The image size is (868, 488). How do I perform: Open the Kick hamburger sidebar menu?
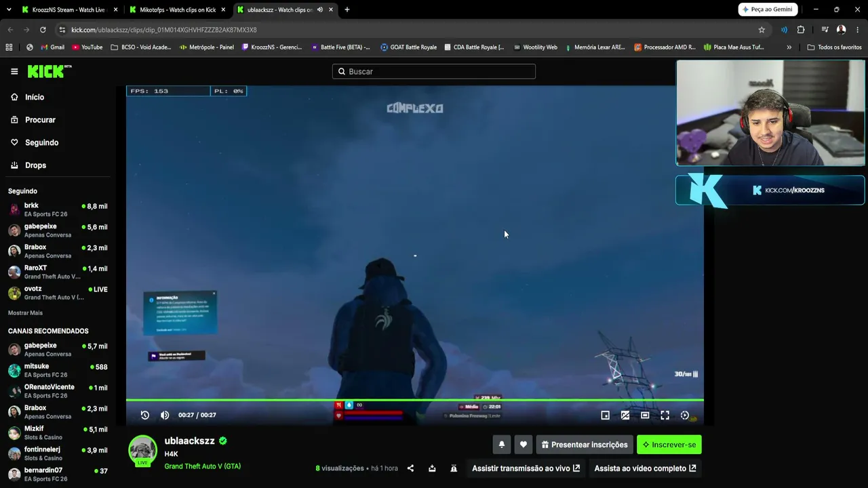(14, 71)
